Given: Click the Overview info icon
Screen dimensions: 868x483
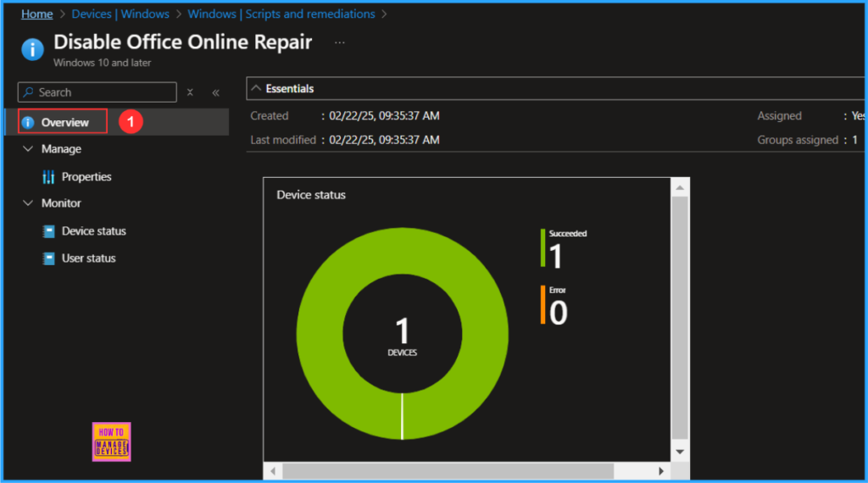Looking at the screenshot, I should pos(28,122).
